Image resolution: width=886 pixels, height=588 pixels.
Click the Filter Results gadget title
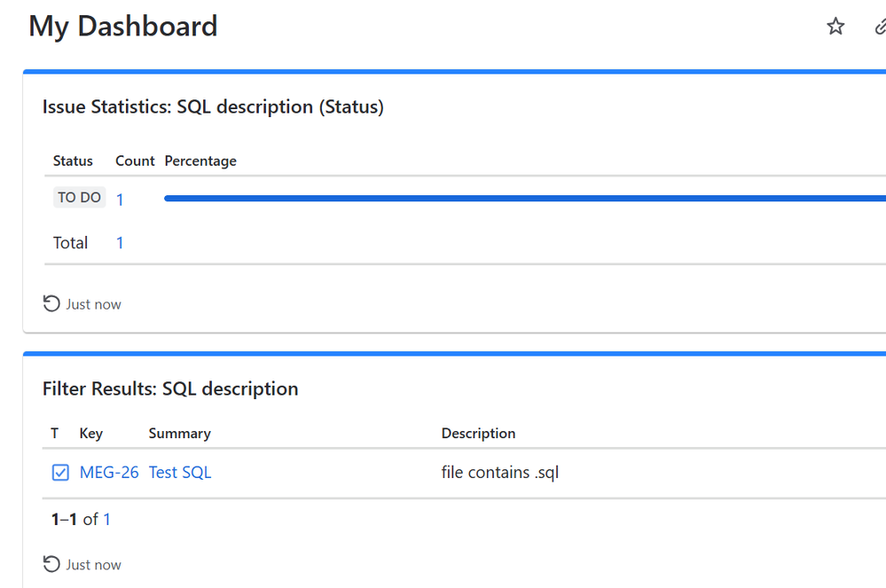(170, 388)
